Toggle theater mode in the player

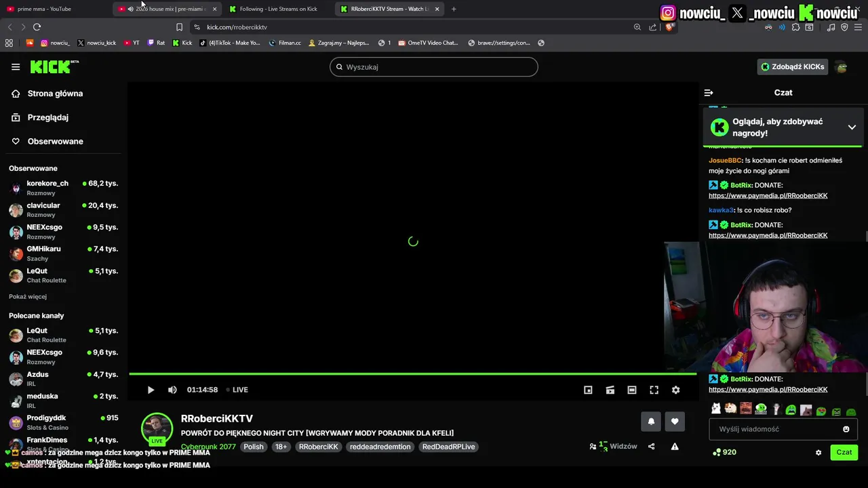[632, 390]
